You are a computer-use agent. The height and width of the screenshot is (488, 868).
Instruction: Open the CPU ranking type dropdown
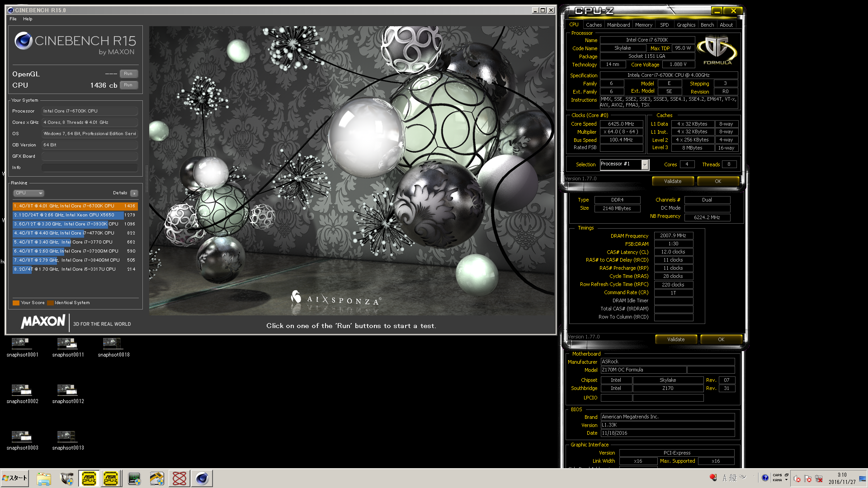coord(28,193)
